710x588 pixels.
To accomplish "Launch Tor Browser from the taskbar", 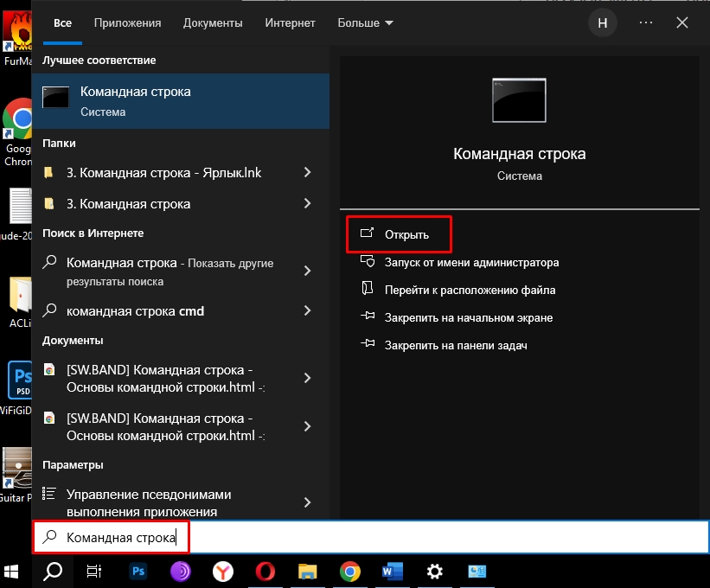I will [180, 571].
